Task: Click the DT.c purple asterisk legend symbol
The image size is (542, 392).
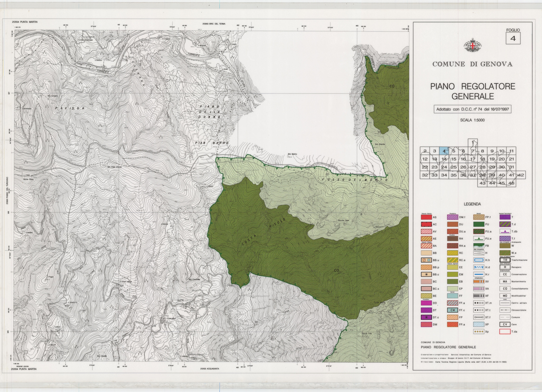Action: [x=426, y=317]
